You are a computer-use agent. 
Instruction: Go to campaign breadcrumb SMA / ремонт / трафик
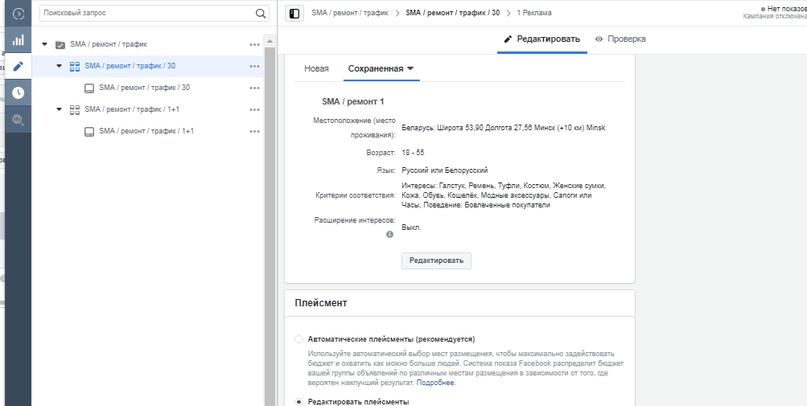349,13
